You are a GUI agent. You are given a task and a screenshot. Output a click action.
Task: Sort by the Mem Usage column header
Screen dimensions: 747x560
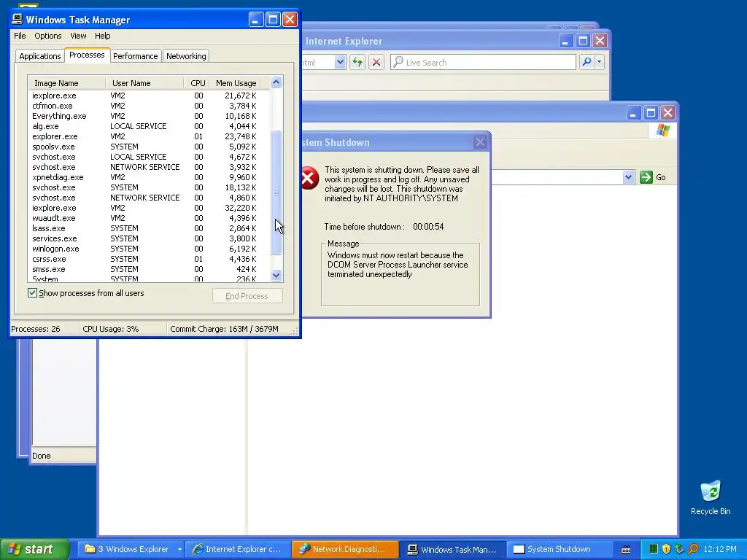[235, 83]
